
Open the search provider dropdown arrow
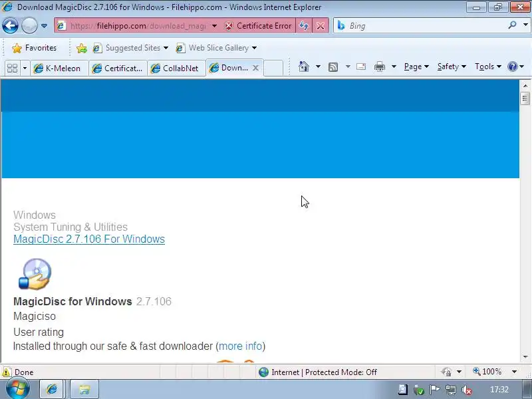coord(525,25)
